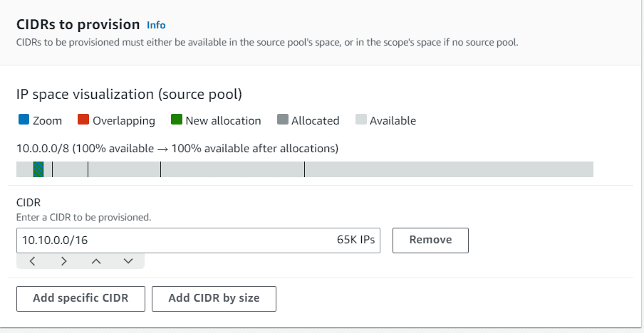
Task: Click the light gray Available legend swatch
Action: click(361, 120)
